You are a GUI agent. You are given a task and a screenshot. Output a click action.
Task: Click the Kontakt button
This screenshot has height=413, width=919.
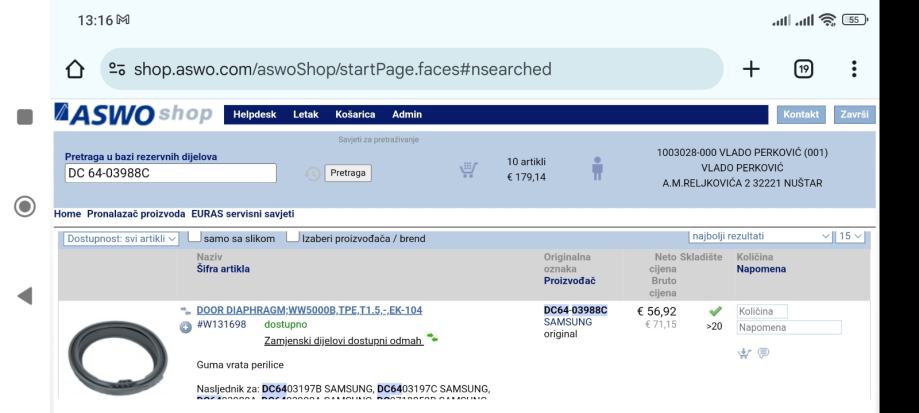(x=801, y=115)
